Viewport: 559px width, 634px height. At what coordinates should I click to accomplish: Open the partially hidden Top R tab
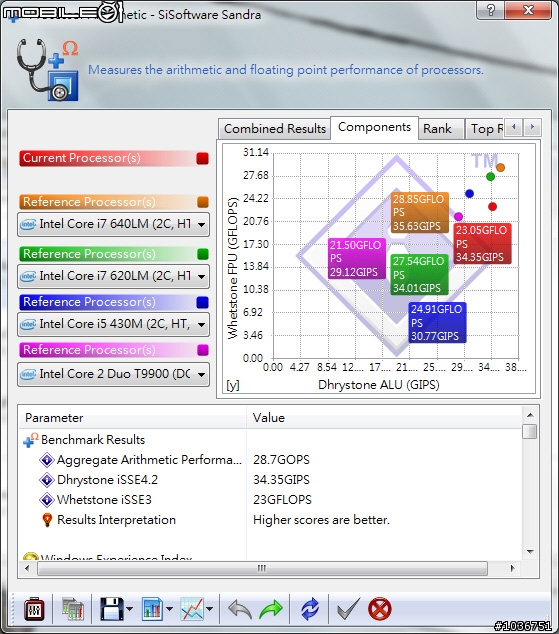pos(485,129)
